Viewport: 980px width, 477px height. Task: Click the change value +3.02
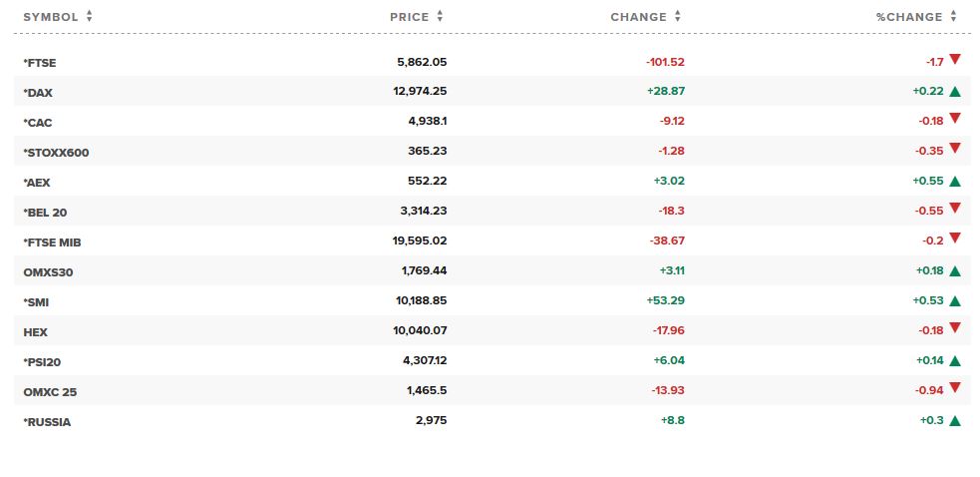670,182
